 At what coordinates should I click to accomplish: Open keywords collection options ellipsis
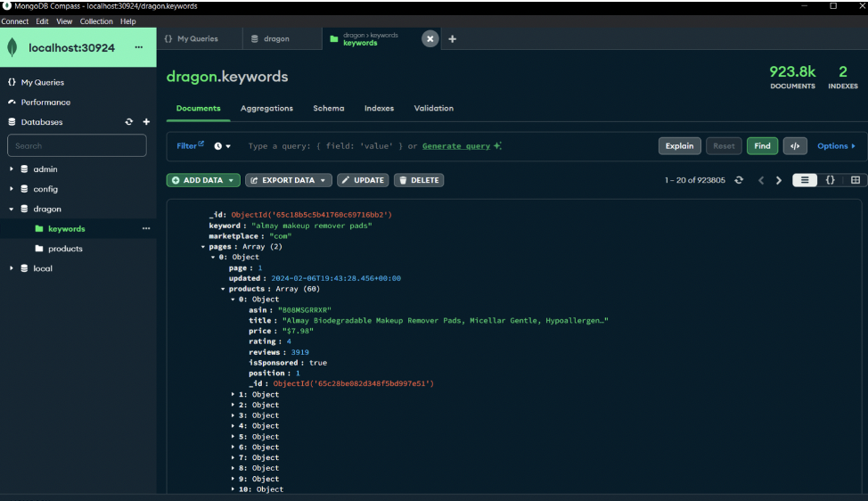point(146,228)
